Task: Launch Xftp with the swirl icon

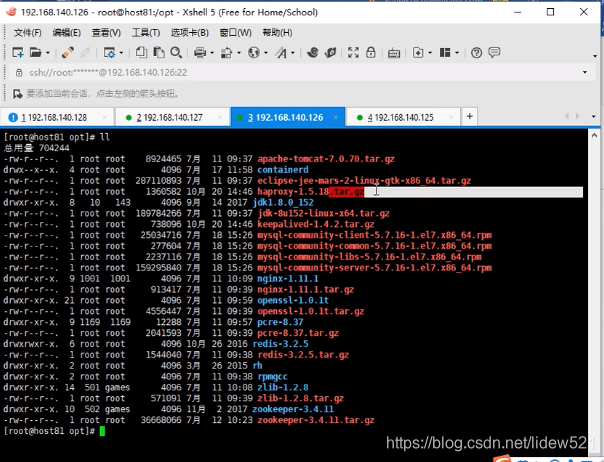Action: (x=313, y=52)
